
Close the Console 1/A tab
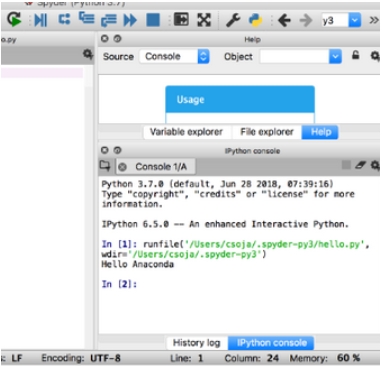122,167
